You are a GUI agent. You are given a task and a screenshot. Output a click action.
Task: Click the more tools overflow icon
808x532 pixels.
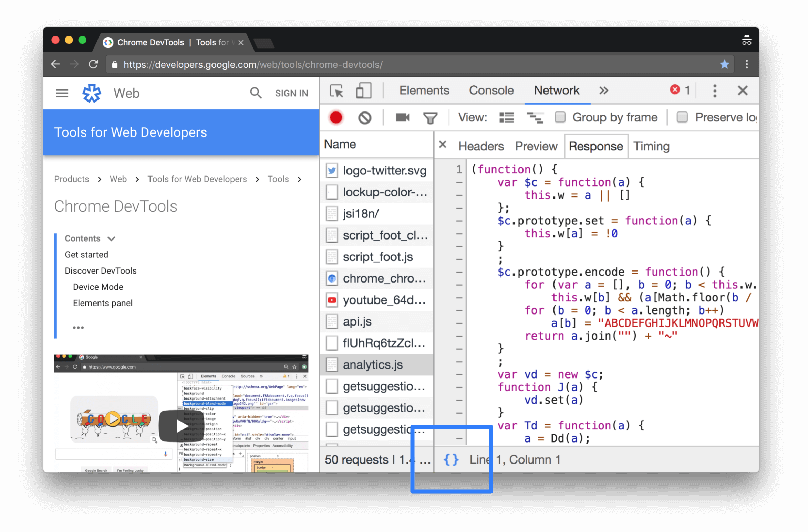click(604, 91)
